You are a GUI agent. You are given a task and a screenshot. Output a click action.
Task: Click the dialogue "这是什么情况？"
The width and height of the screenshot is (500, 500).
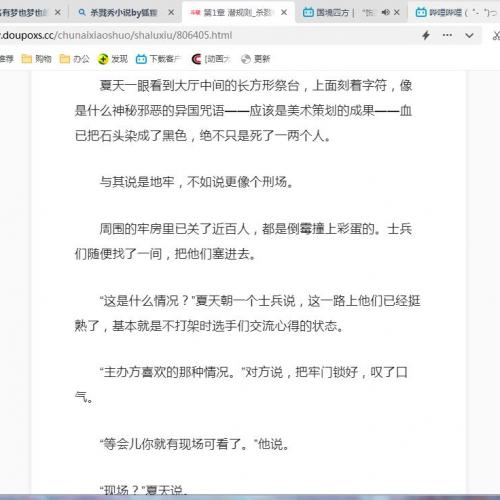click(147, 301)
